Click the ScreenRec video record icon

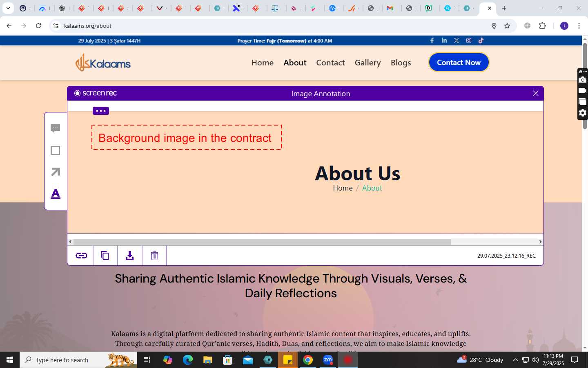[583, 90]
